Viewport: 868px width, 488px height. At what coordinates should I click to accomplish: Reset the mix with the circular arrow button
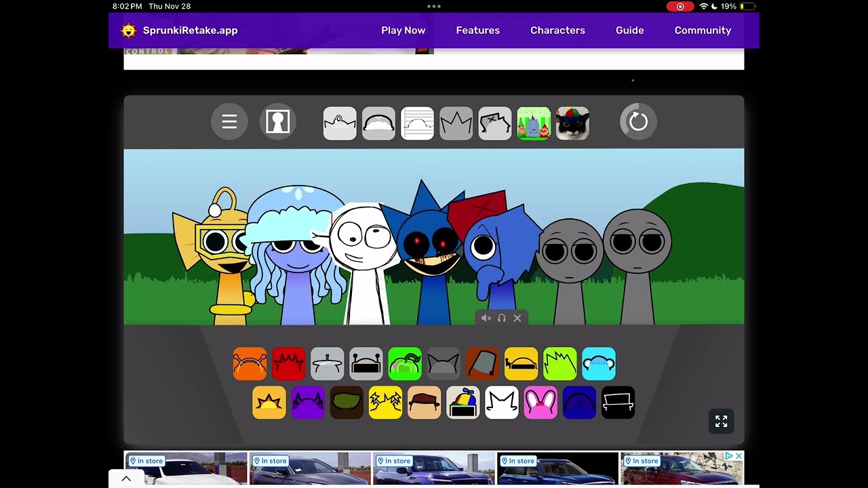point(638,122)
